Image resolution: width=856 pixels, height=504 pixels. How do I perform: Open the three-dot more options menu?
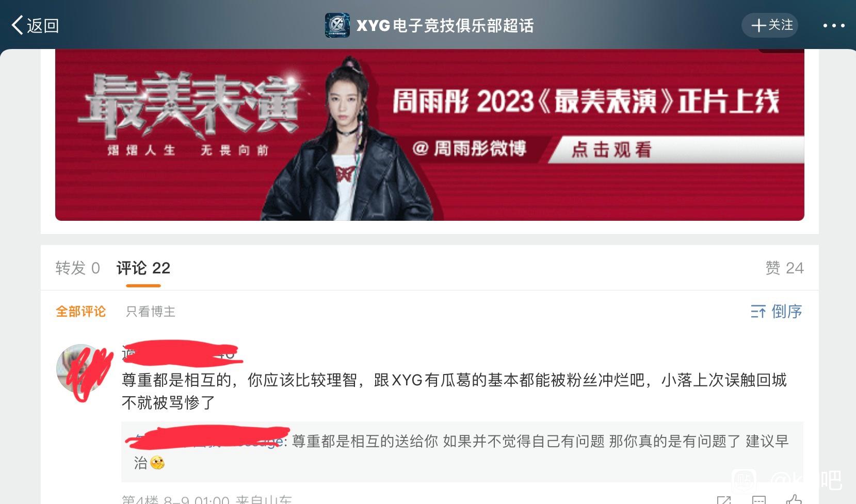coord(833,25)
